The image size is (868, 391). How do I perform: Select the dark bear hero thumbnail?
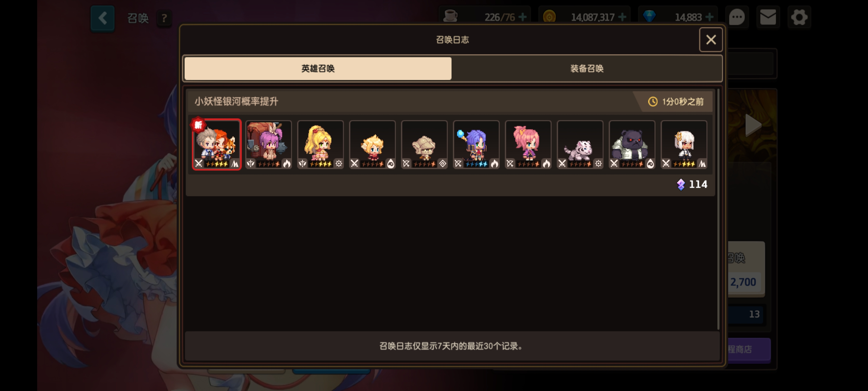(x=632, y=144)
